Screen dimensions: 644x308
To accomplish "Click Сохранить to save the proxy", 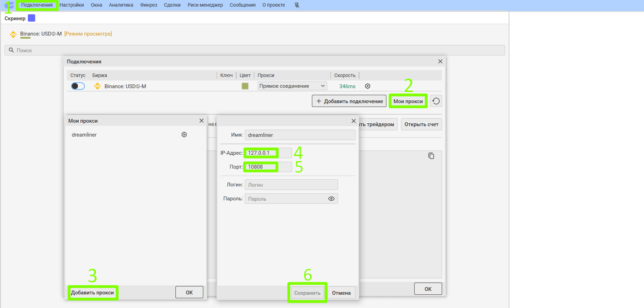I will coord(307,293).
